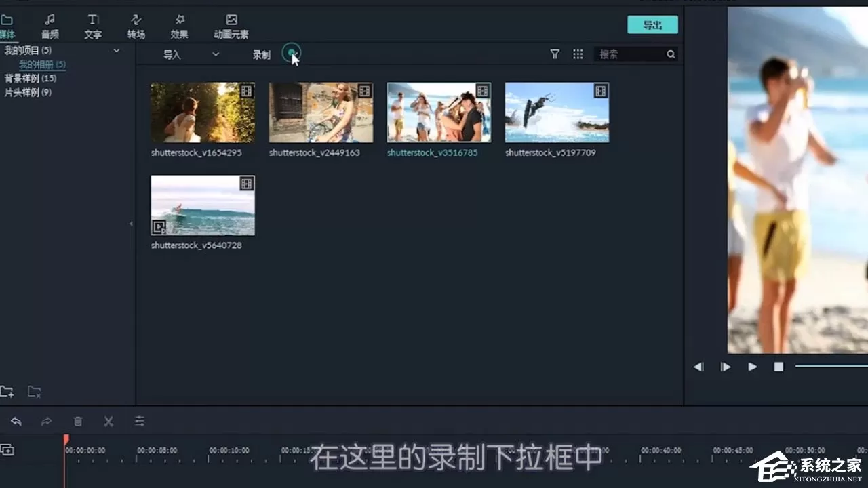Open the Animated Elements (动画元素) tab

[231, 26]
